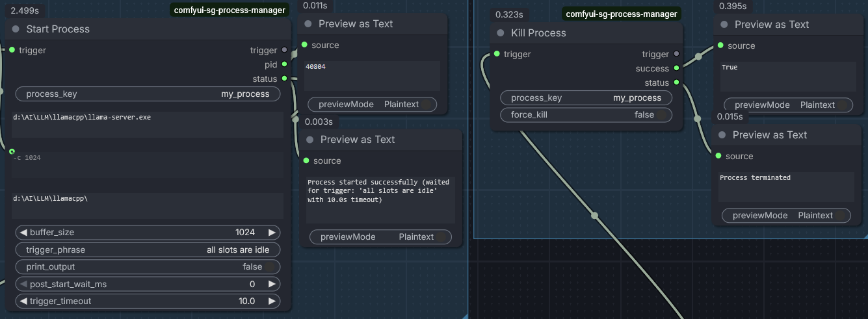Image resolution: width=868 pixels, height=319 pixels.
Task: Click the trigger output port on Start Process
Action: [284, 50]
